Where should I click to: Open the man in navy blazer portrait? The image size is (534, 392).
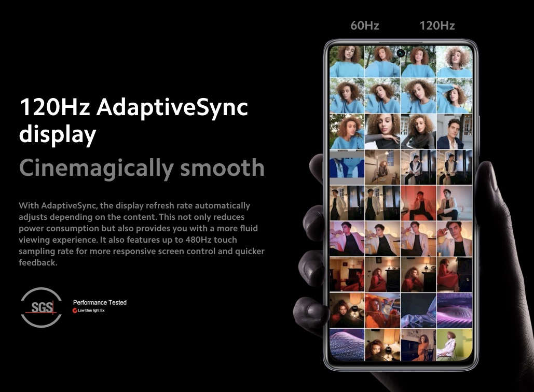tap(455, 132)
